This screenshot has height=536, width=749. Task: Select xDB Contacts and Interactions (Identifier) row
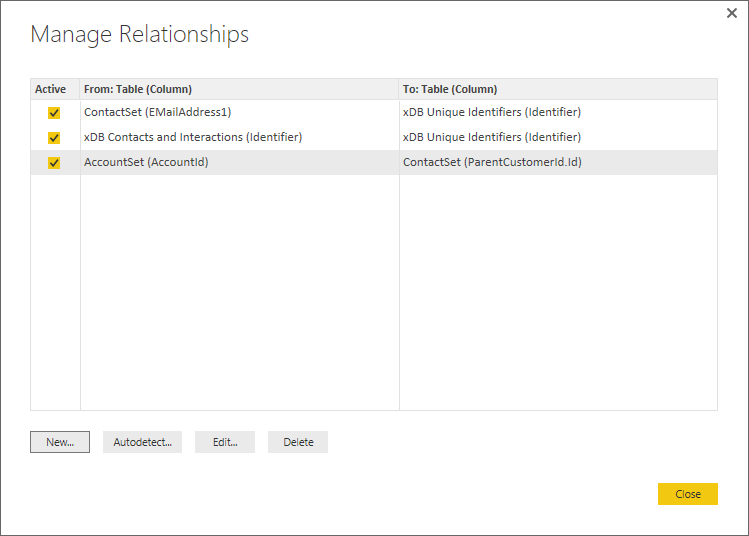tap(192, 137)
